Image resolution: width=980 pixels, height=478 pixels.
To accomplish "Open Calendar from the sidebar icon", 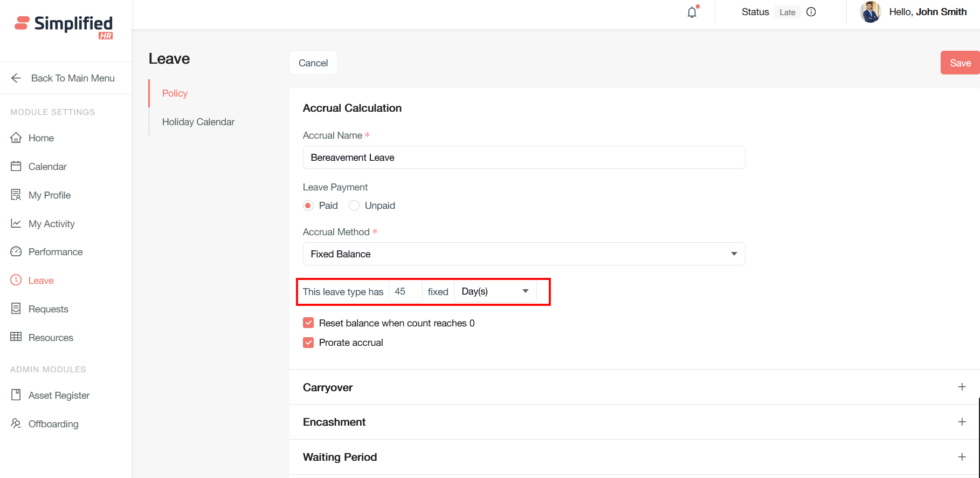I will [16, 166].
